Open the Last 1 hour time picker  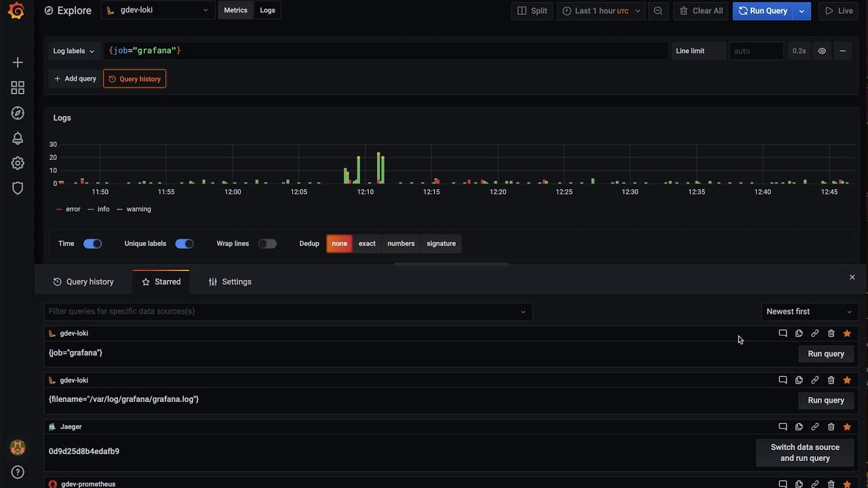coord(601,11)
